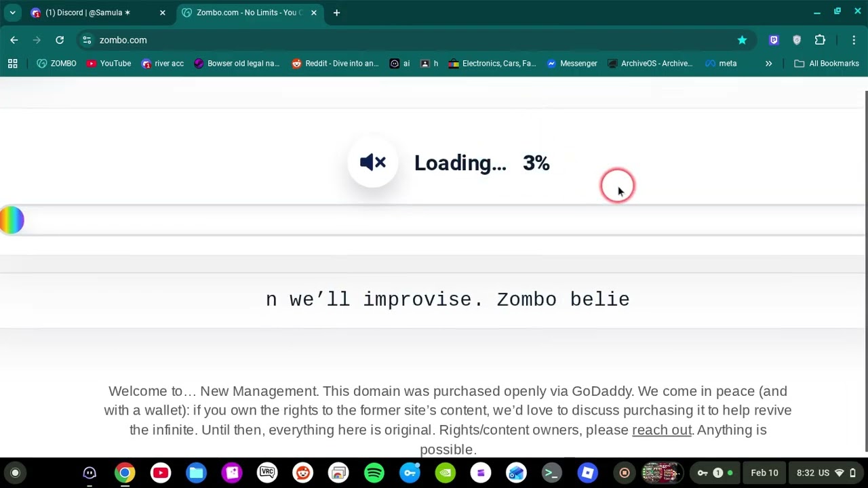
Task: Close the Zombo.com tab
Action: click(x=313, y=12)
